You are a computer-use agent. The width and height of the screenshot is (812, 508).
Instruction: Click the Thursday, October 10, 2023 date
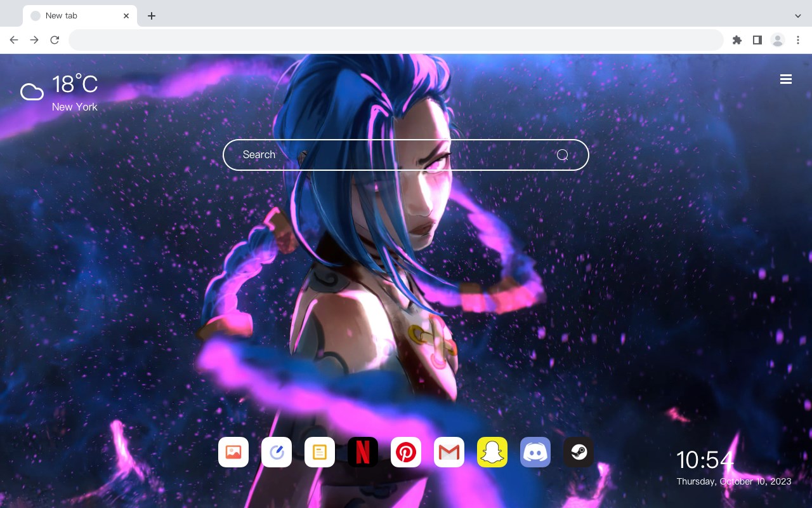[x=734, y=481]
